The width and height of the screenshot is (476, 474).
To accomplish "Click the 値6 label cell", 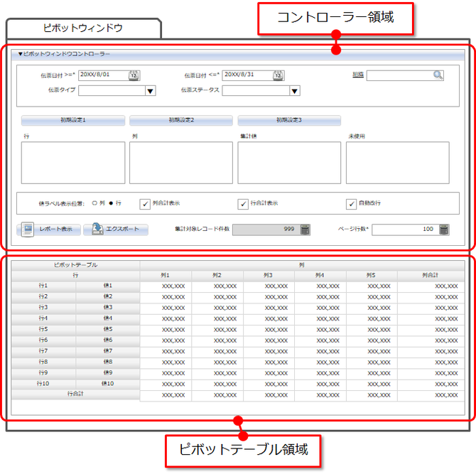I will click(108, 340).
